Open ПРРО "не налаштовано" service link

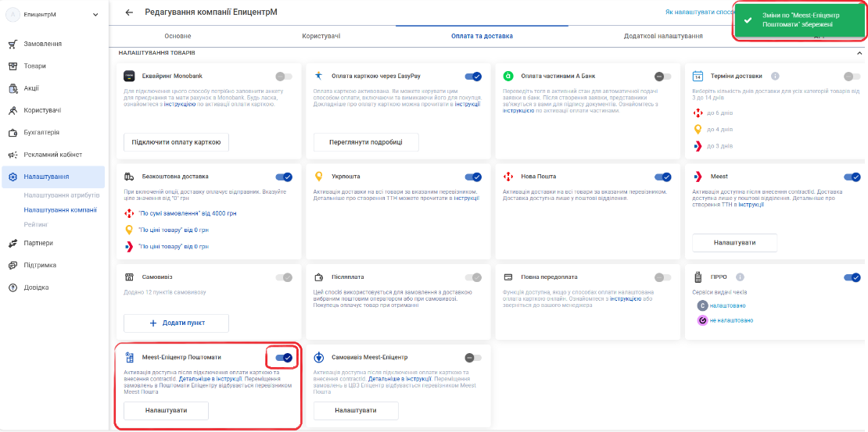click(731, 320)
